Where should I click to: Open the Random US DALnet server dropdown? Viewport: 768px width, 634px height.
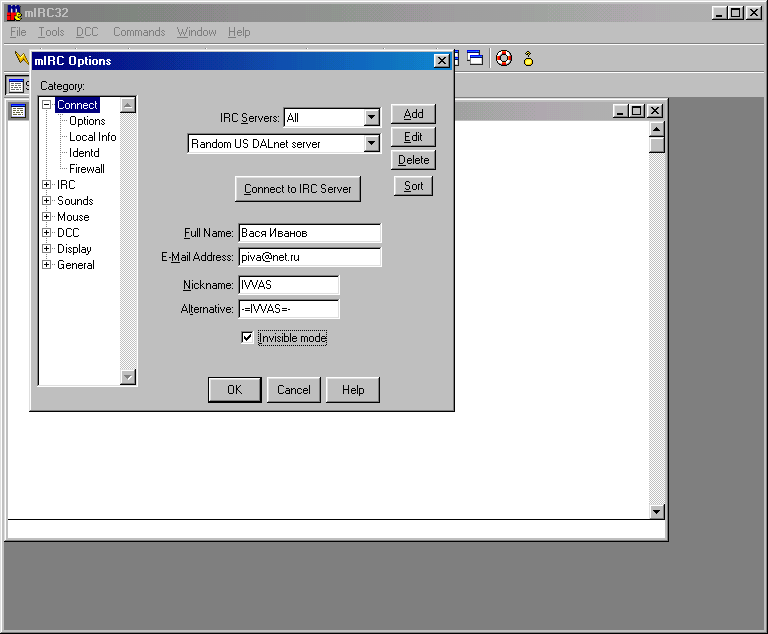point(372,144)
